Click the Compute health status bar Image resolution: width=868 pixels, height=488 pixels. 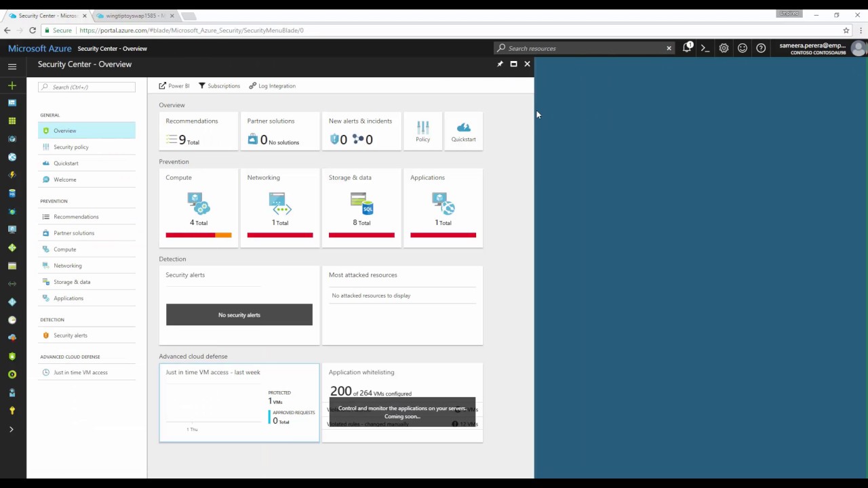pyautogui.click(x=199, y=235)
